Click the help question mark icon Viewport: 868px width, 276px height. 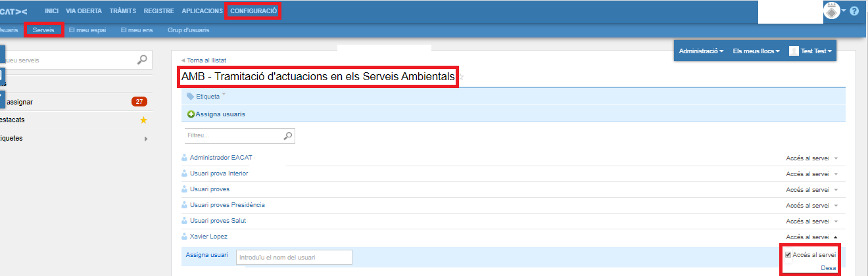(x=854, y=11)
